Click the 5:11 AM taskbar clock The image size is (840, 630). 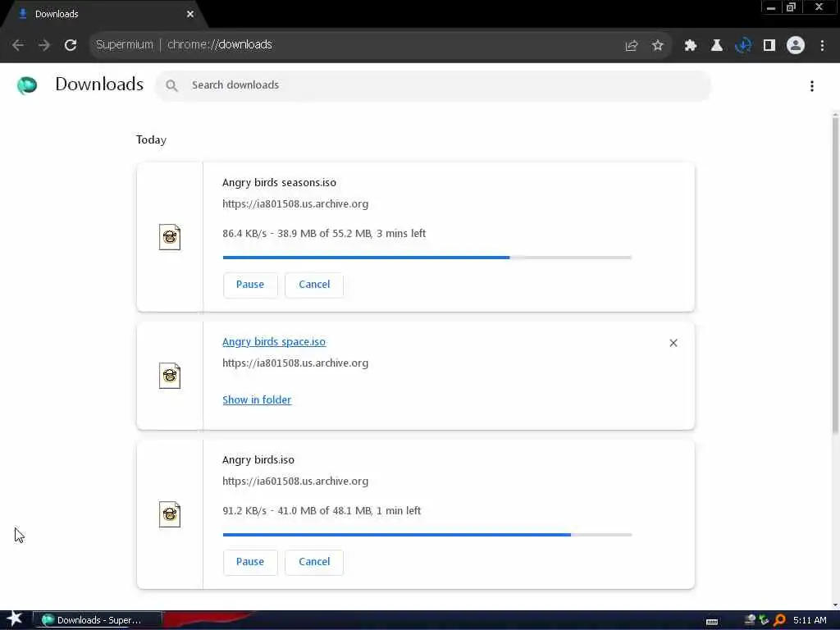coord(810,620)
